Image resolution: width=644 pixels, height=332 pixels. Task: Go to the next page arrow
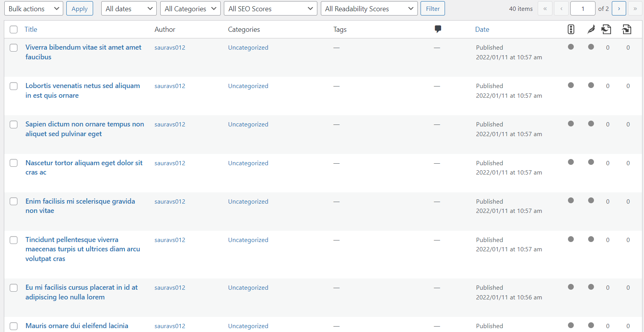[x=619, y=9]
